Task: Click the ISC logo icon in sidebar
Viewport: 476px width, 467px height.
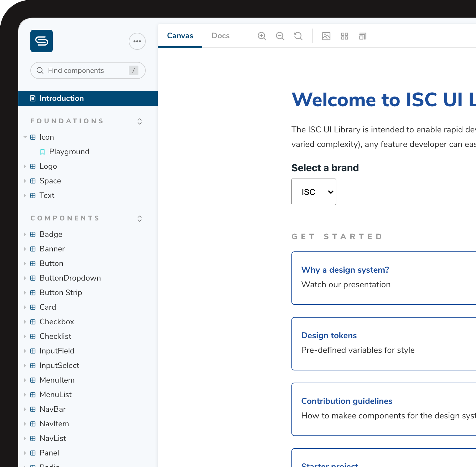Action: 42,41
